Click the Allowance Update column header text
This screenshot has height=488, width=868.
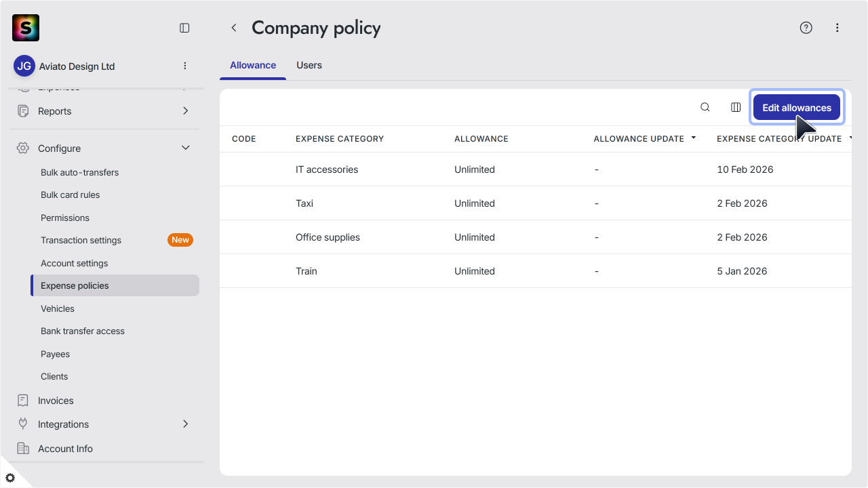pyautogui.click(x=639, y=139)
